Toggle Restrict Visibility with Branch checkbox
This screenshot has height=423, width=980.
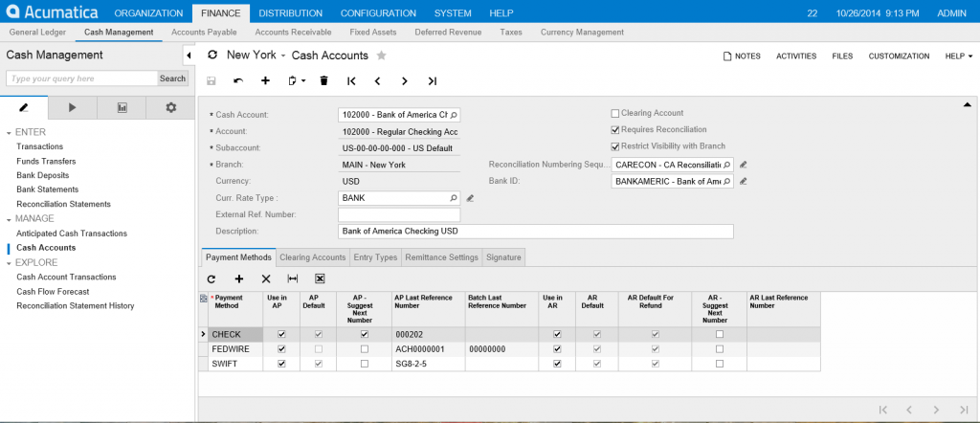pyautogui.click(x=615, y=146)
